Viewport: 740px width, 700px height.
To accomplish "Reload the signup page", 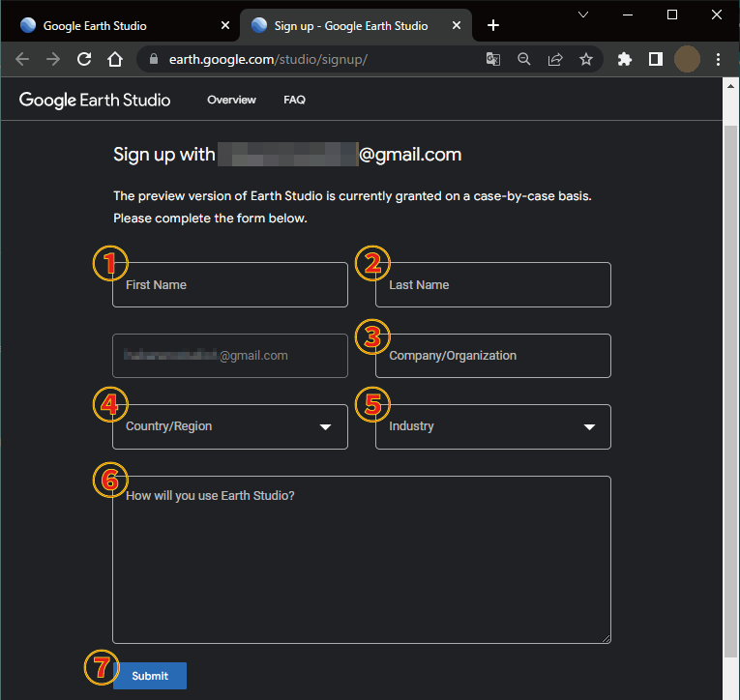I will (x=84, y=59).
